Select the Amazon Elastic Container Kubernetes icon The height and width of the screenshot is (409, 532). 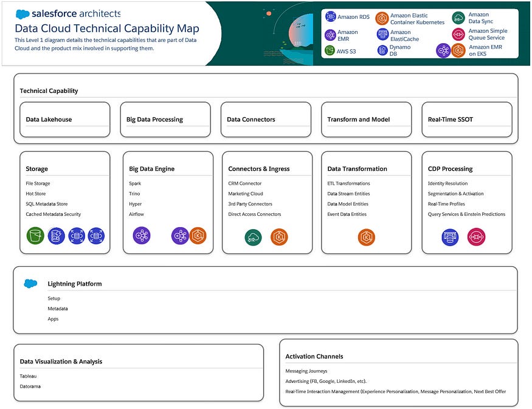(382, 18)
